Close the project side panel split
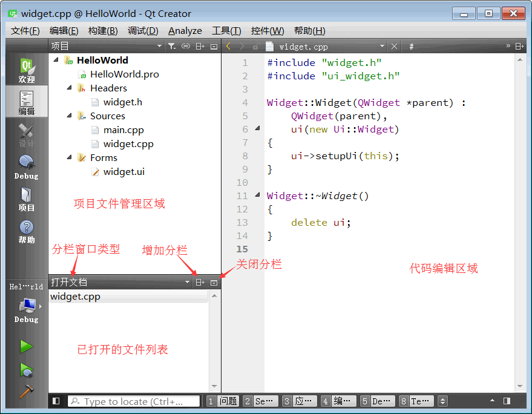The height and width of the screenshot is (414, 532). pos(214,47)
